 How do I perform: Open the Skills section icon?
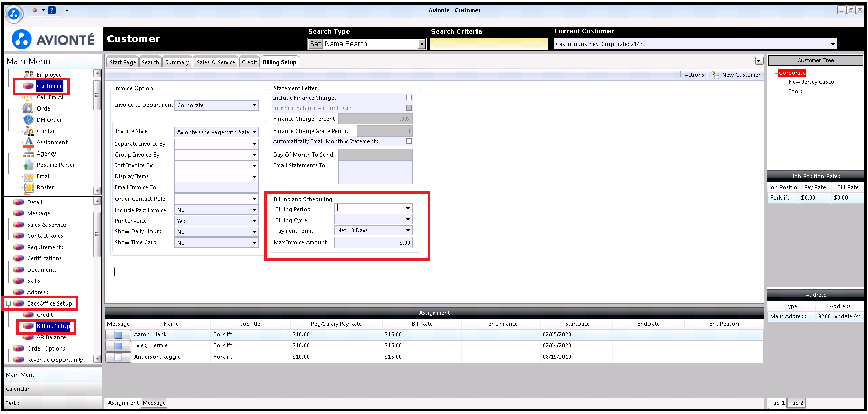(19, 281)
